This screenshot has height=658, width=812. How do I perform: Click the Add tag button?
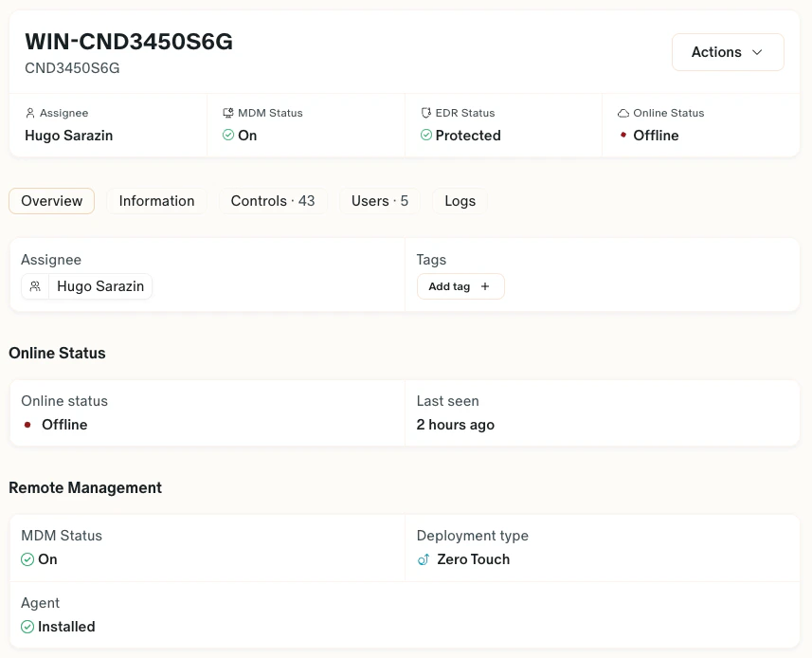pos(460,286)
